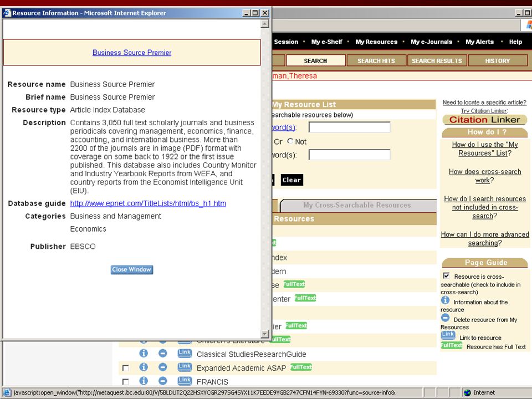Click the 'Economics' category text
This screenshot has height=399, width=532.
(88, 229)
